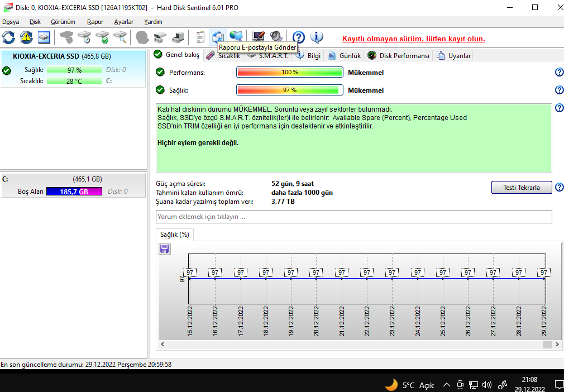Switch to the Genel bakış tab

[176, 55]
